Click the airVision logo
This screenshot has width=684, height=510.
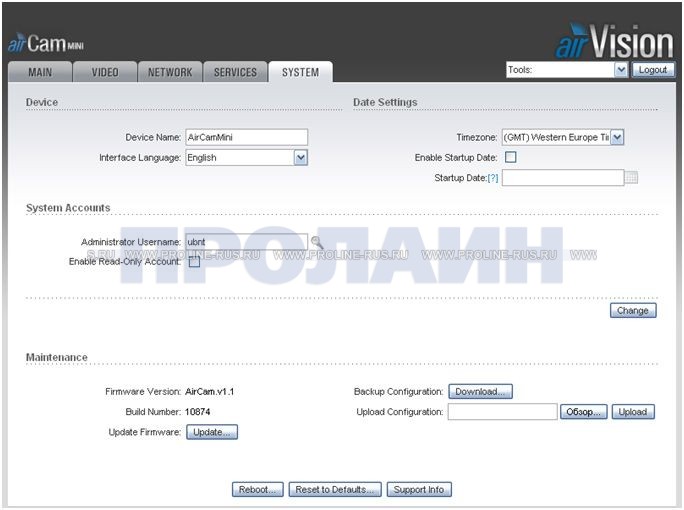pos(615,41)
